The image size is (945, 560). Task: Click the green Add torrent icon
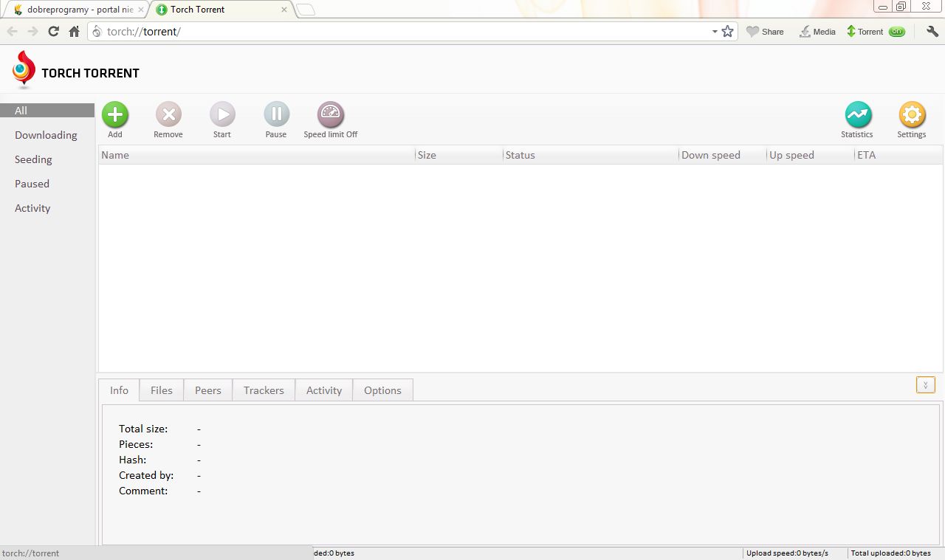pos(115,114)
